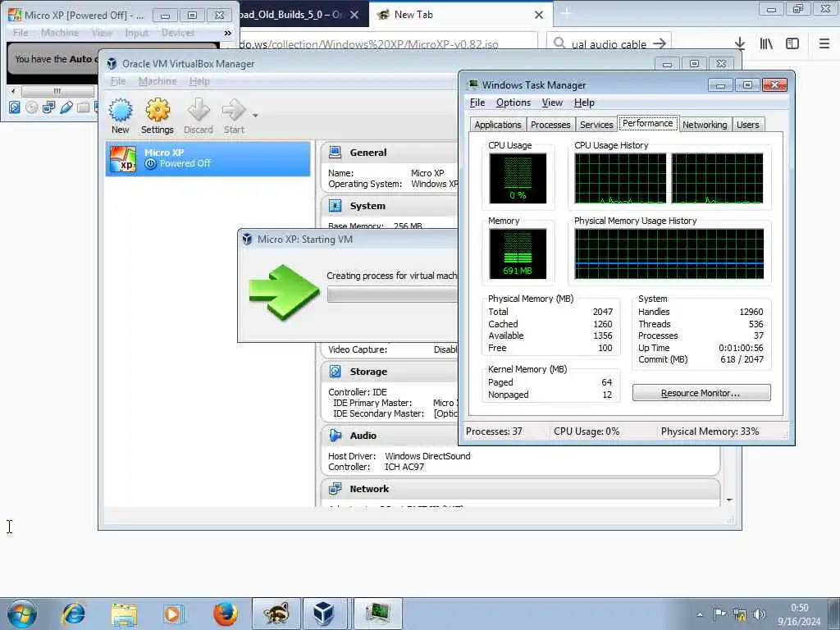Click the network indicator in Micro XP window
This screenshot has height=630, width=840.
tap(48, 107)
